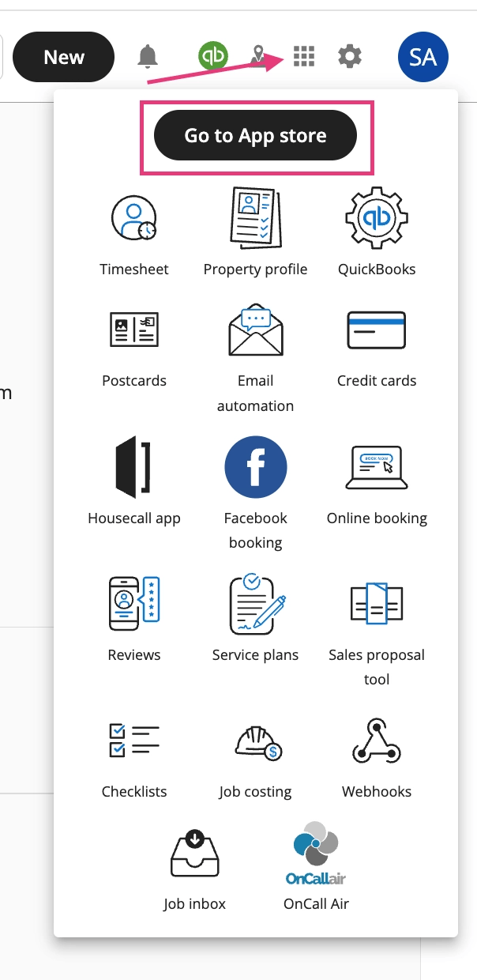Open the Timesheet app icon
477x980 pixels.
tap(134, 218)
